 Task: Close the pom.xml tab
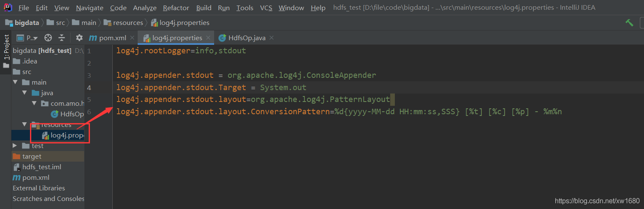coord(132,38)
